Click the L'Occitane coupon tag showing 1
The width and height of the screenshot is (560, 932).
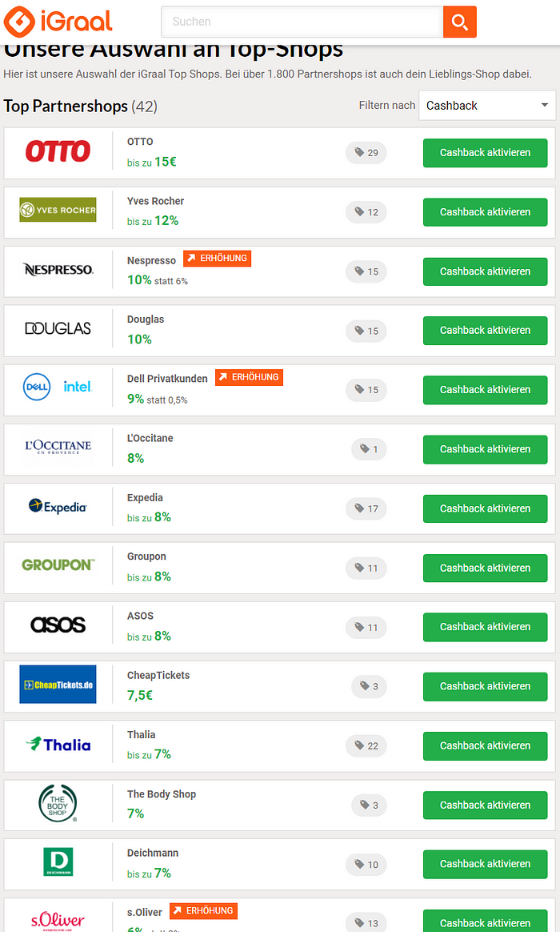pos(369,449)
